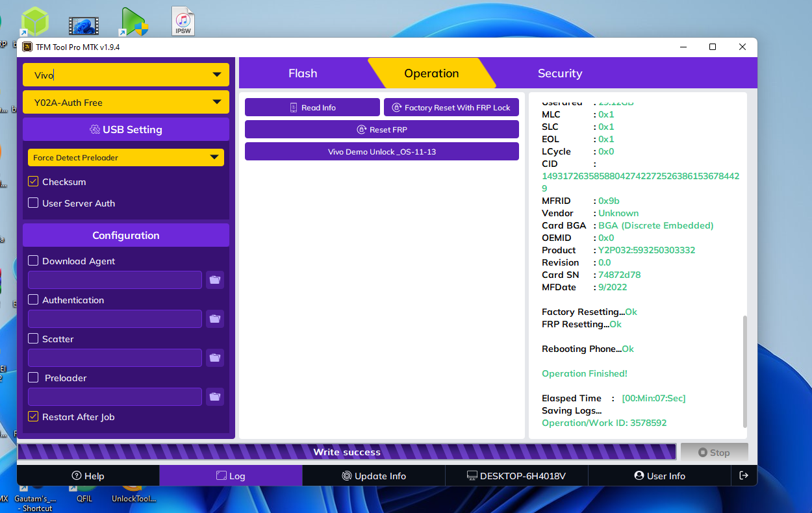Click the TFM Tool Pro title bar icon

coord(27,47)
